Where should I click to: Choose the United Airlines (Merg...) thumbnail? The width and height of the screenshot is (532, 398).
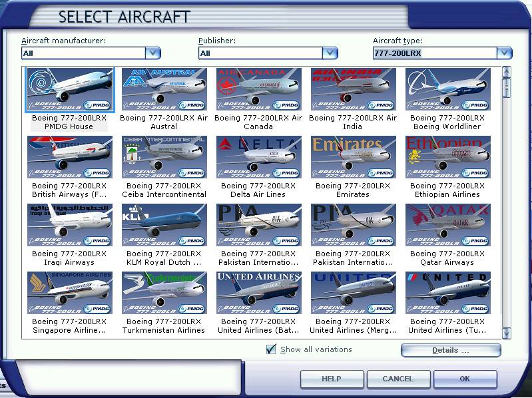click(x=353, y=293)
